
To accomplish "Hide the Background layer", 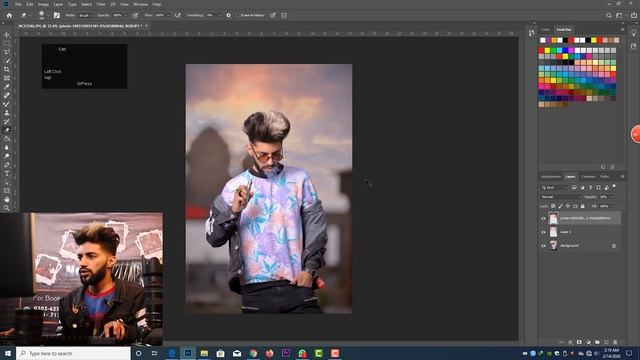I will [x=543, y=246].
